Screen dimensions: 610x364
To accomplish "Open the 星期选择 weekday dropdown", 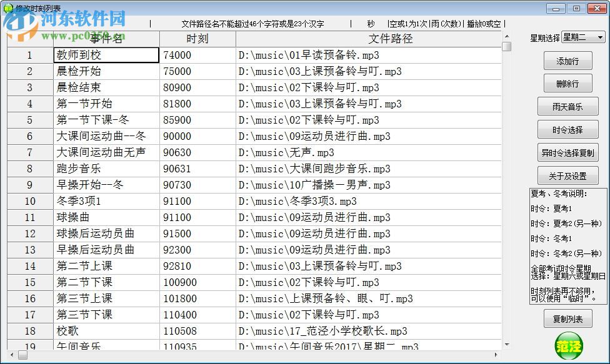I will coord(598,37).
